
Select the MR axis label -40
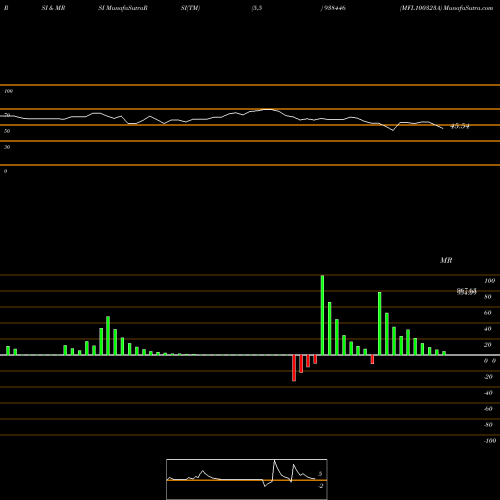(x=488, y=393)
